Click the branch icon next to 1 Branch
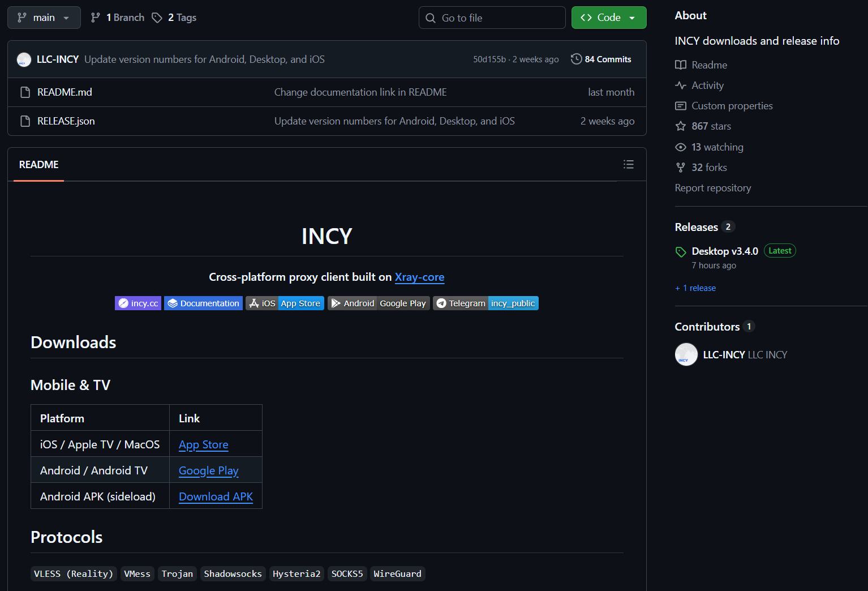Image resolution: width=868 pixels, height=591 pixels. tap(96, 18)
